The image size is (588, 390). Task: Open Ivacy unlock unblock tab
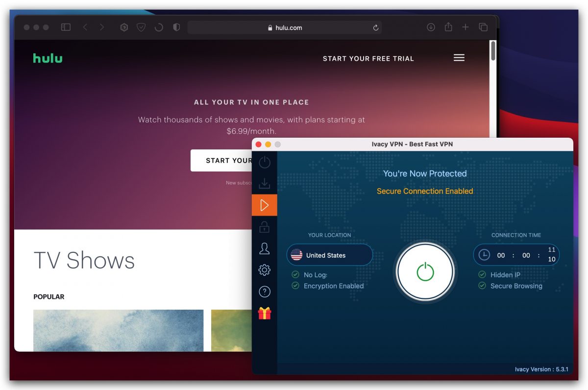click(x=265, y=227)
